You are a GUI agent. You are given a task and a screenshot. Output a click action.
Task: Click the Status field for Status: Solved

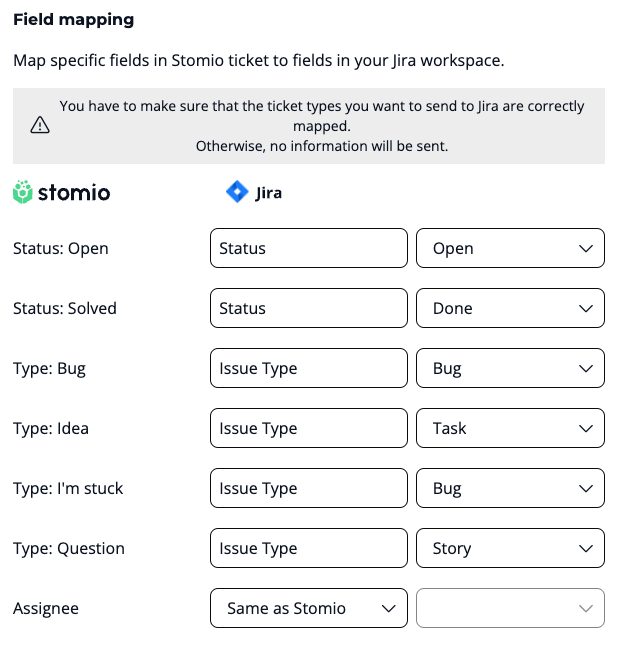point(309,308)
